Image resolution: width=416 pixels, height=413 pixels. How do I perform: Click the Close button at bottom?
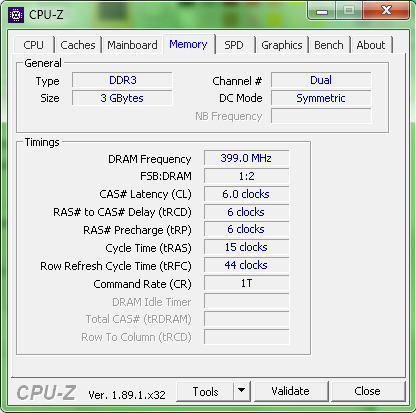(367, 391)
